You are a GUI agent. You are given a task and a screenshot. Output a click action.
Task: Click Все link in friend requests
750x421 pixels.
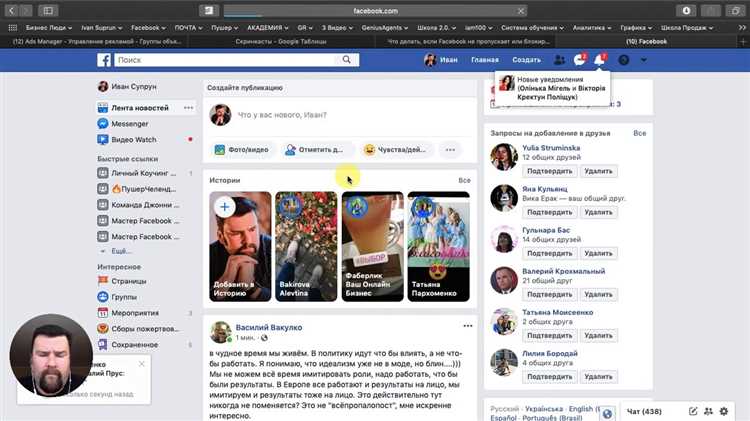click(640, 133)
